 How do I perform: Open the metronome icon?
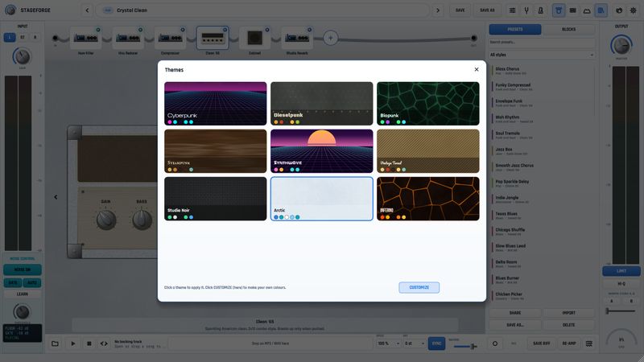pyautogui.click(x=540, y=10)
